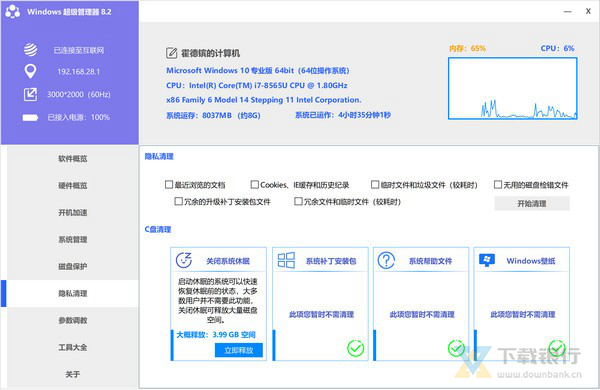Click the monitor Windows壁纸 icon
This screenshot has height=390, width=600.
tap(487, 260)
